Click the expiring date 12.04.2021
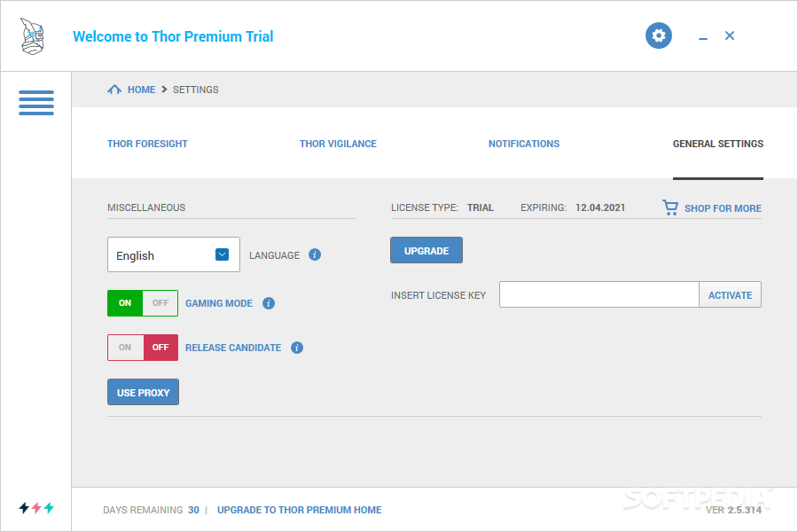Image resolution: width=798 pixels, height=532 pixels. [600, 207]
